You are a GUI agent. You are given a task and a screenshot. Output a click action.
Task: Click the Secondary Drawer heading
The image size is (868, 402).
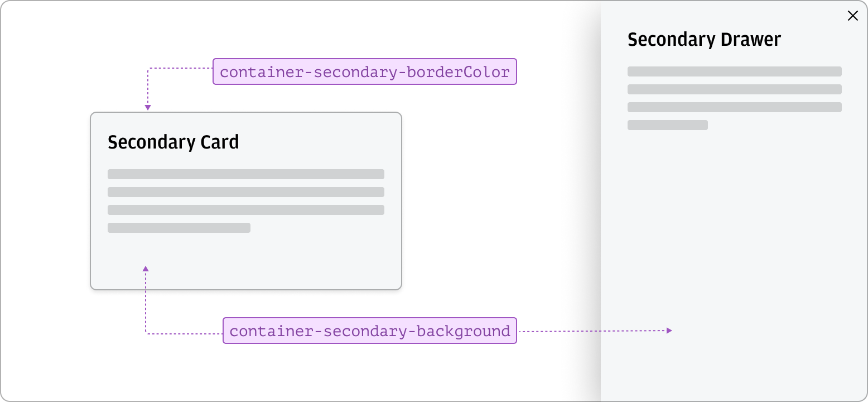[705, 39]
